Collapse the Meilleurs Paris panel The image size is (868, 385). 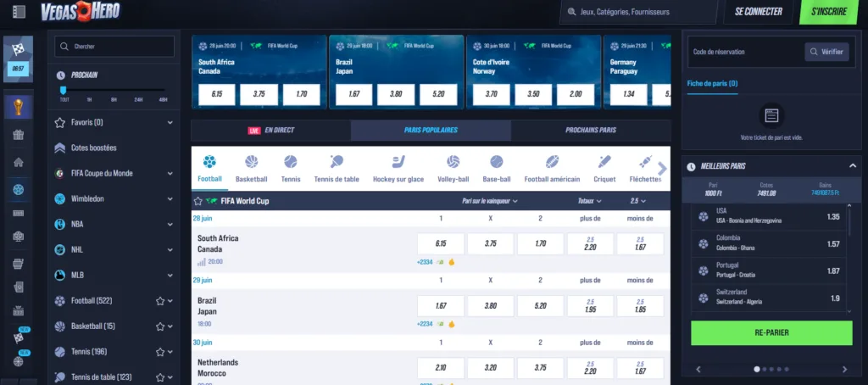pyautogui.click(x=853, y=165)
